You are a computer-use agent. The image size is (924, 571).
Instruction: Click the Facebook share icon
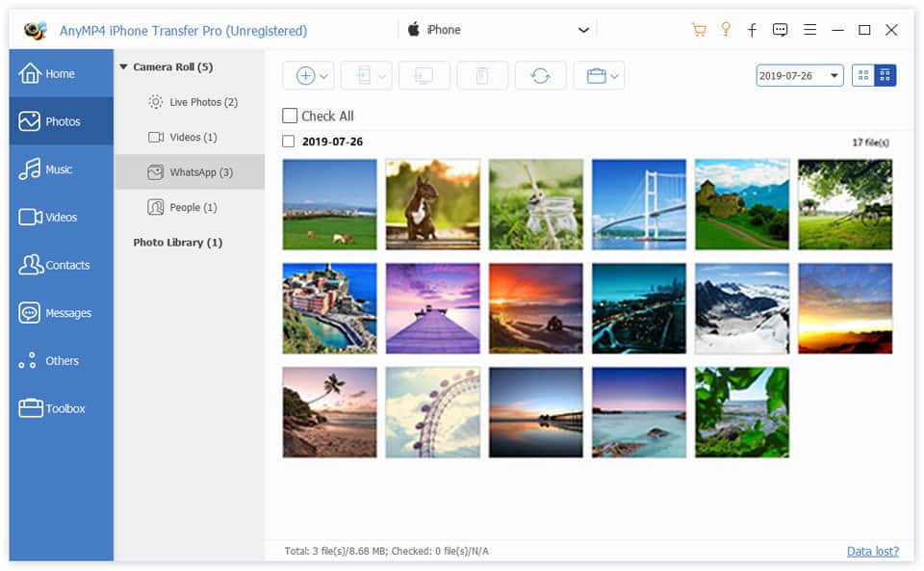click(x=752, y=30)
